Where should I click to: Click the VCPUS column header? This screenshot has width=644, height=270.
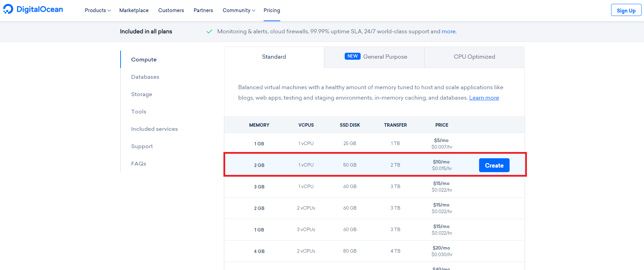[306, 125]
